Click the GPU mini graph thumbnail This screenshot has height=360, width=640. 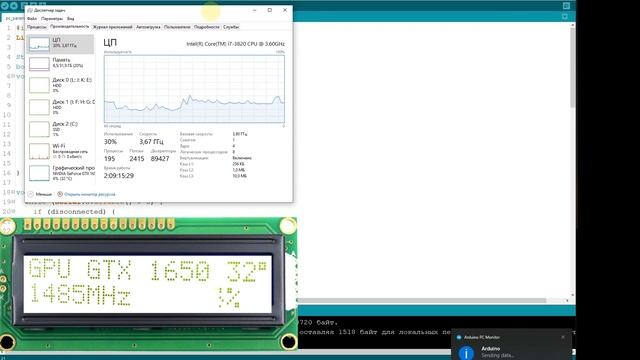39,173
